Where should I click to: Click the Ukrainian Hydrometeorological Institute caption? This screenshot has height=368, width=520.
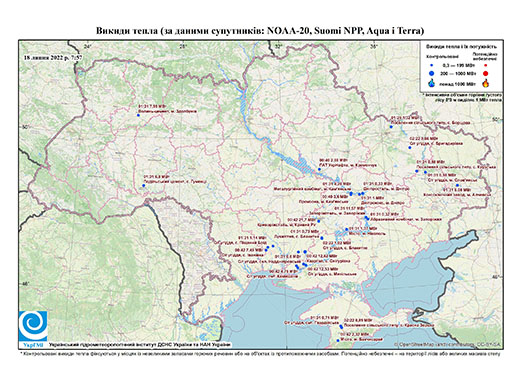(x=139, y=344)
